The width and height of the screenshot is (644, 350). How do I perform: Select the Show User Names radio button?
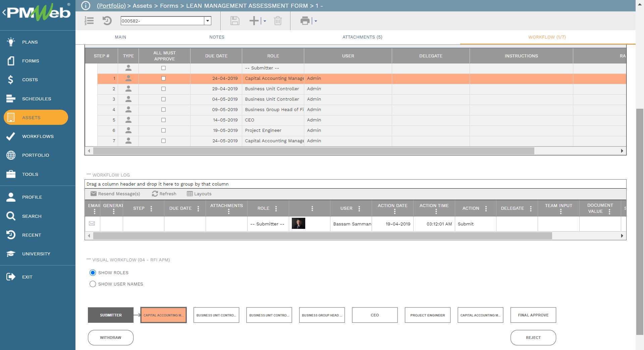click(93, 284)
